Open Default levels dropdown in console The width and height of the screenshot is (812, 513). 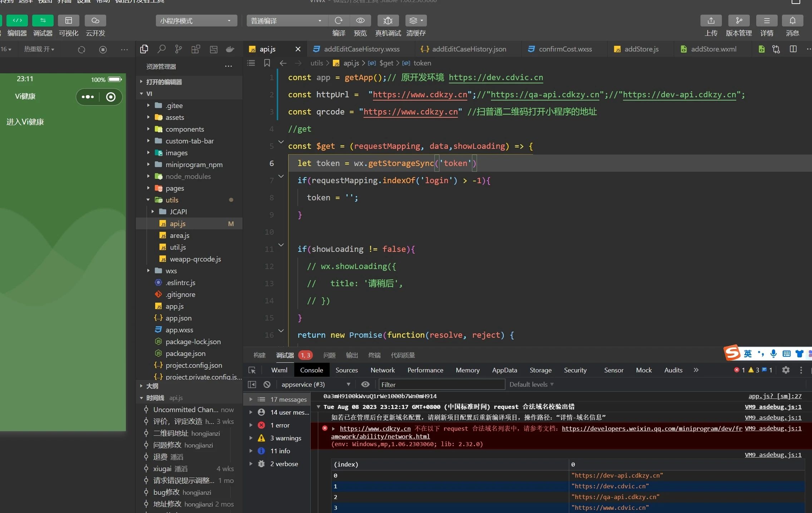coord(531,384)
